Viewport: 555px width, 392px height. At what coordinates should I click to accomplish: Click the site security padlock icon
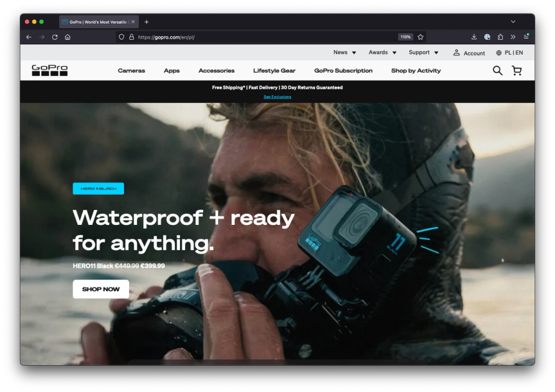pyautogui.click(x=131, y=37)
